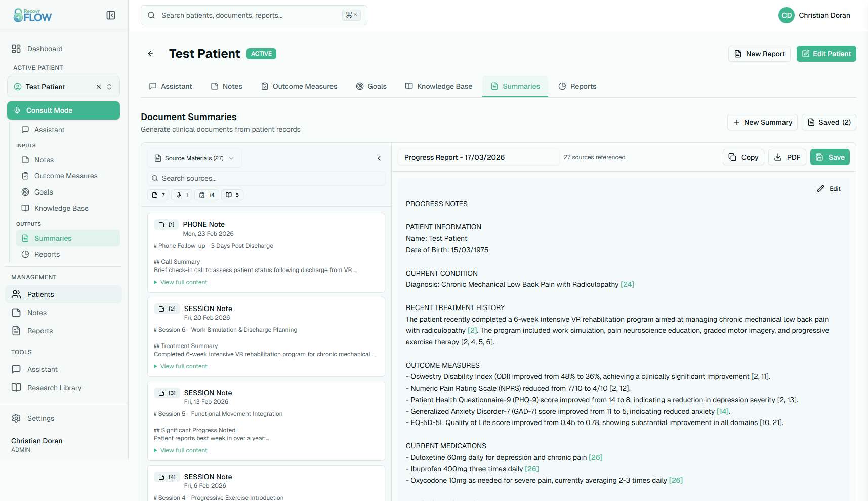This screenshot has height=501, width=868.
Task: Switch to the Outcome Measures tab
Action: pos(299,86)
